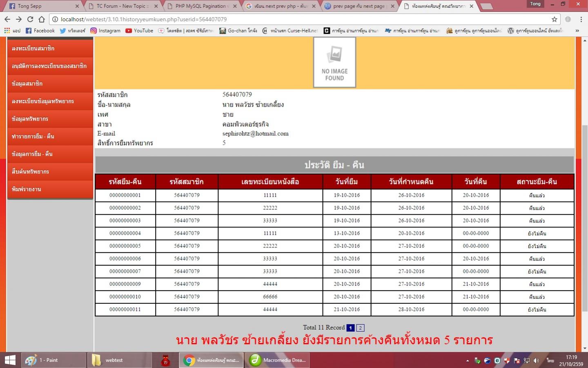The width and height of the screenshot is (588, 368).
Task: Click book number 66666 in the table
Action: 270,296
